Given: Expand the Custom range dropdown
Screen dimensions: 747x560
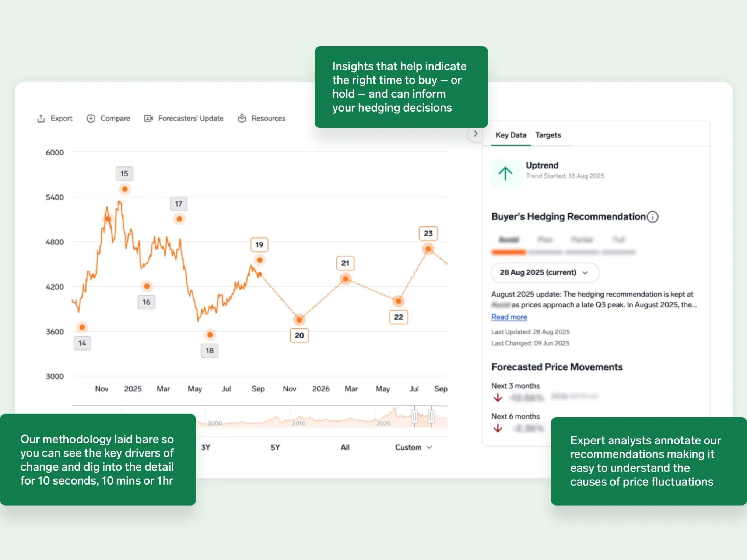Looking at the screenshot, I should 413,447.
